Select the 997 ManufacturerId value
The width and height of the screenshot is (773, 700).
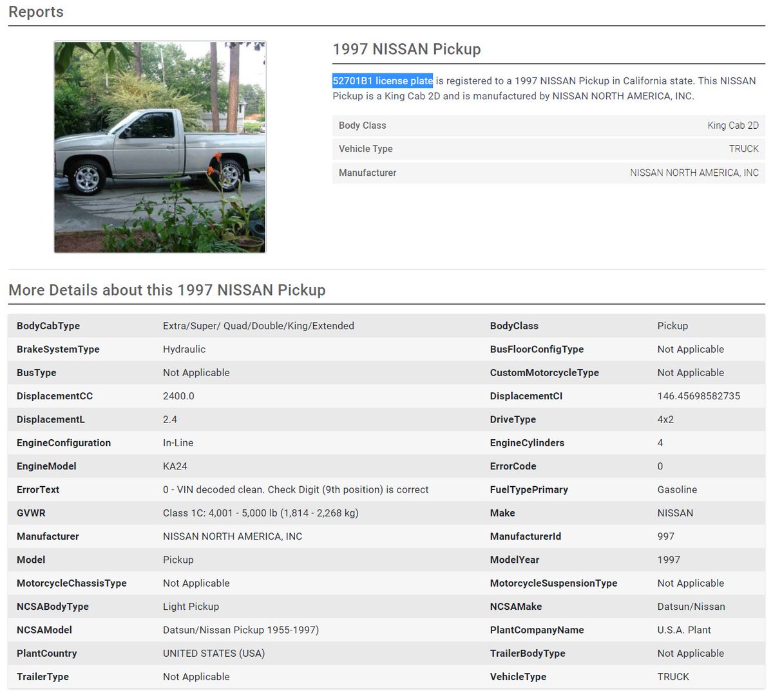[x=666, y=536]
